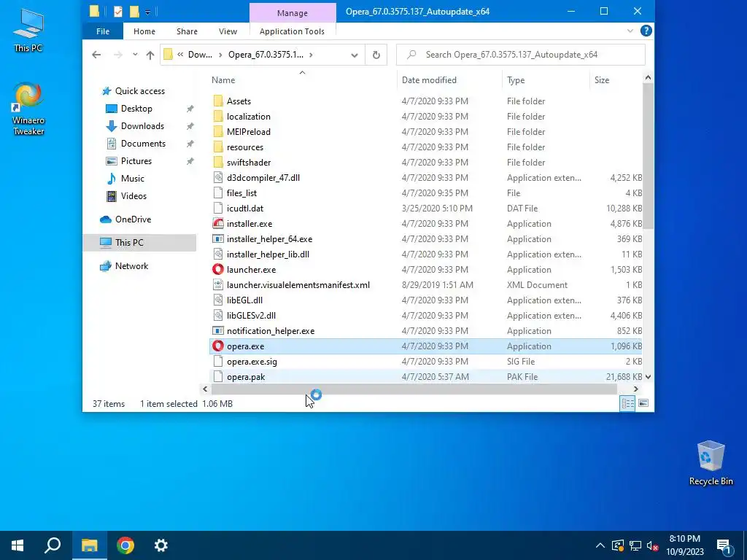Click the horizontal scrollbar right arrow
Screen dimensions: 747x560
point(635,389)
